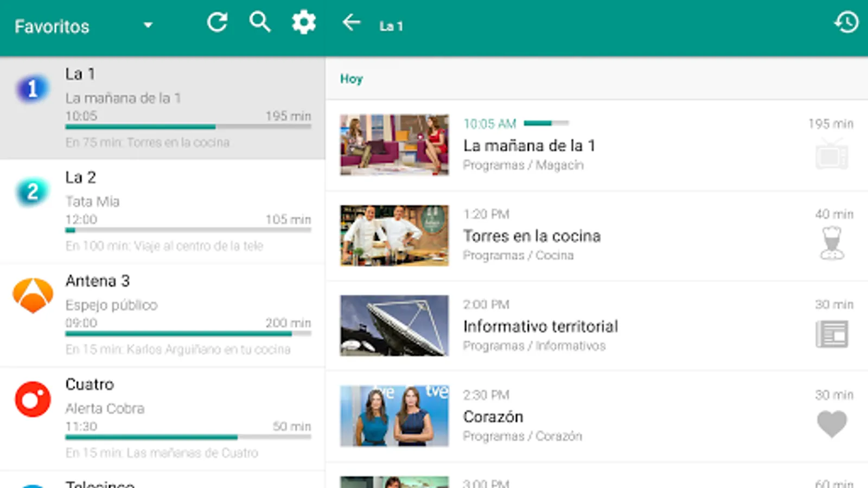Expand the Favoritos dropdown arrow

(148, 25)
